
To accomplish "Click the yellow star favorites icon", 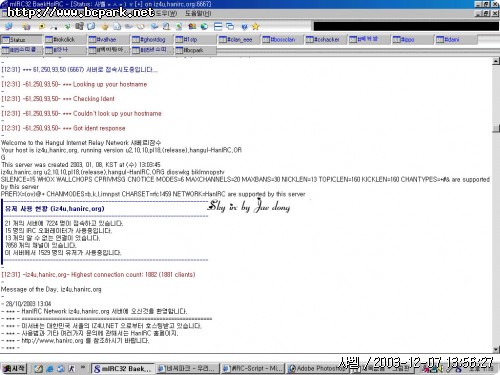I will (256, 26).
